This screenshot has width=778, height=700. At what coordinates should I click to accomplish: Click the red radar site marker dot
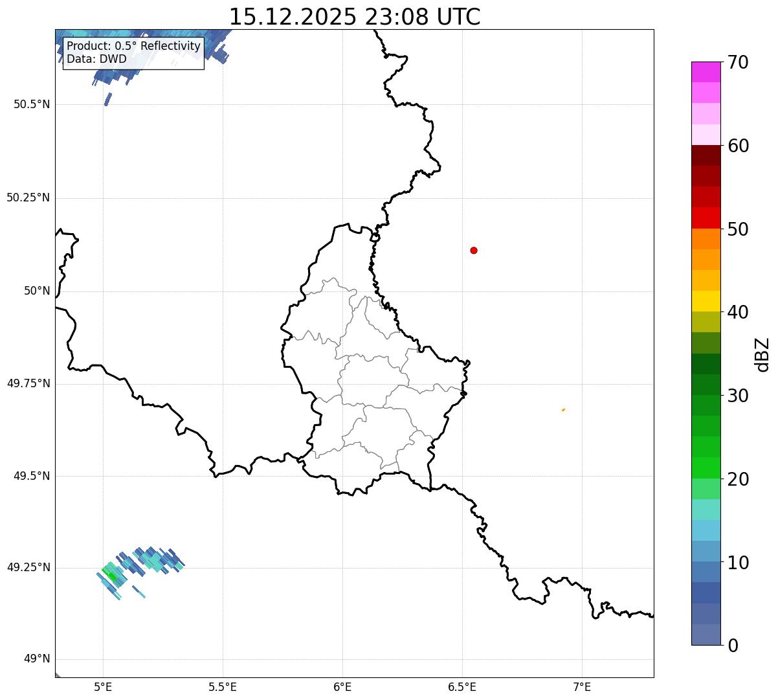click(474, 250)
